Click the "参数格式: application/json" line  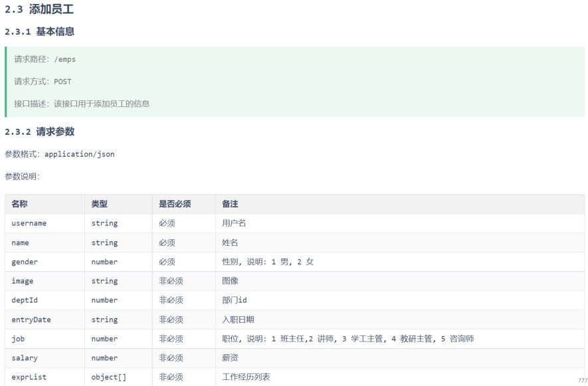[x=60, y=154]
